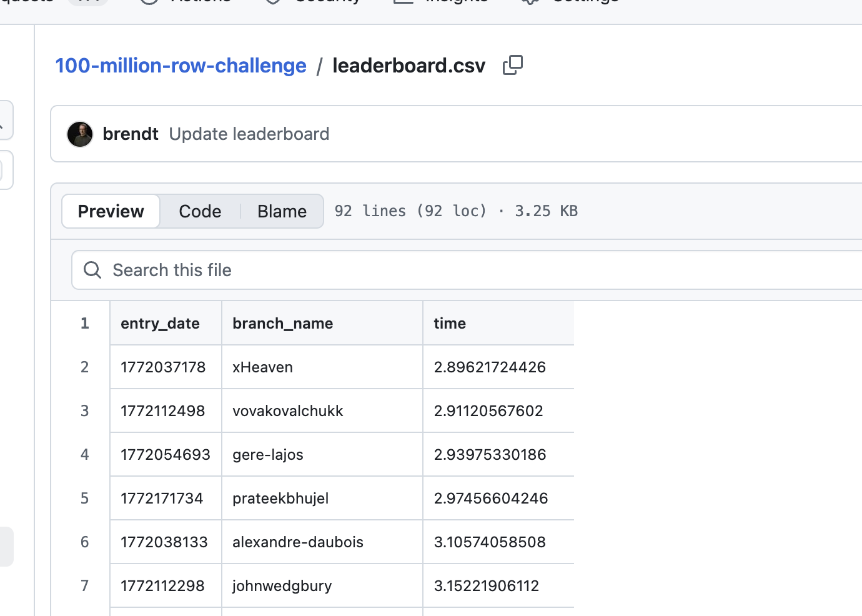Switch to the Preview view

coord(111,211)
